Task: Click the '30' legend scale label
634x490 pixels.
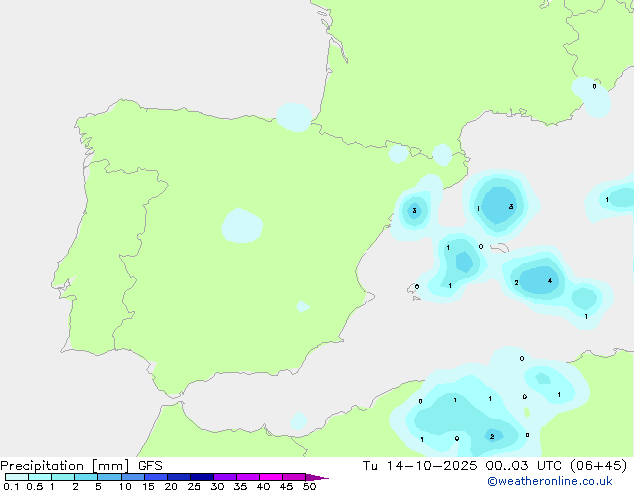Action: (217, 486)
